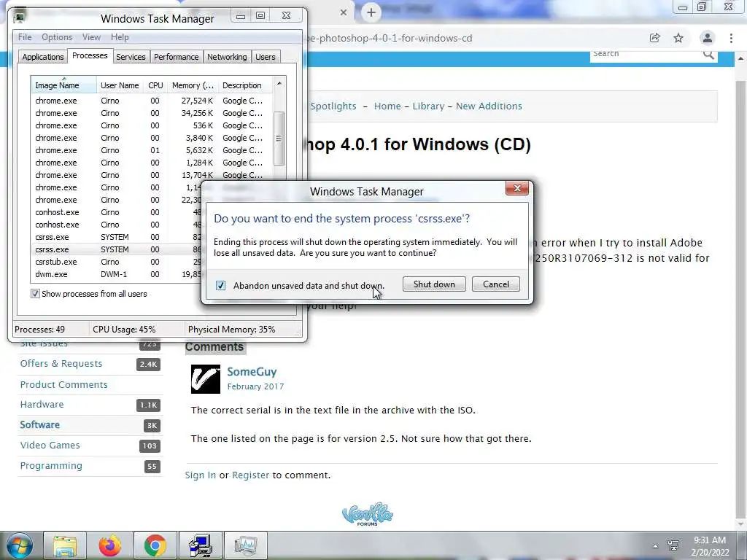Select chrome.exe row using 34,256 K
747x560 pixels.
152,113
